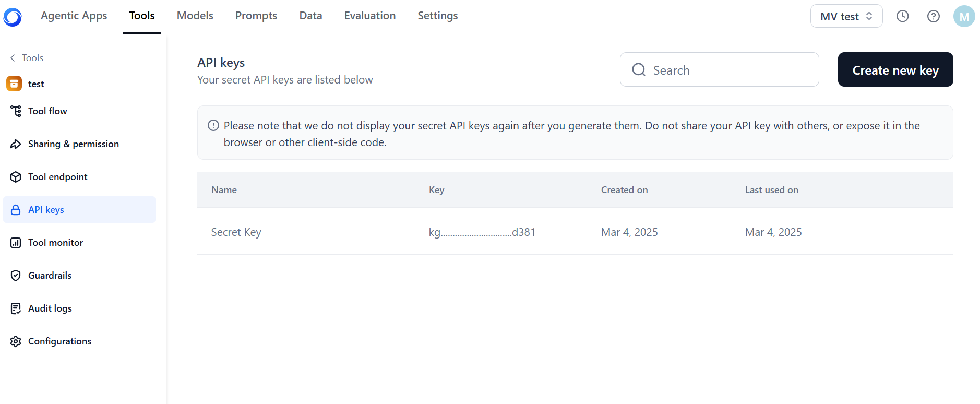Screen dimensions: 980x404
Task: Click the Secret Key name cell
Action: (x=236, y=232)
